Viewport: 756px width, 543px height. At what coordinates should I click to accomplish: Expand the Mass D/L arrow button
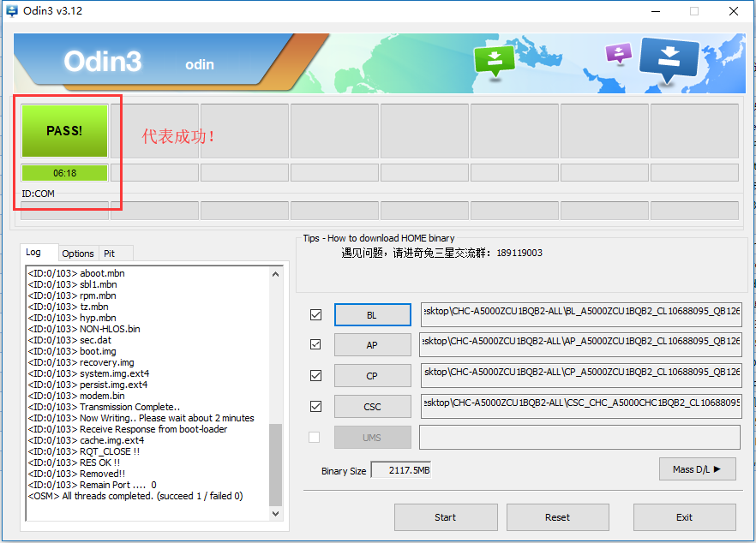697,468
